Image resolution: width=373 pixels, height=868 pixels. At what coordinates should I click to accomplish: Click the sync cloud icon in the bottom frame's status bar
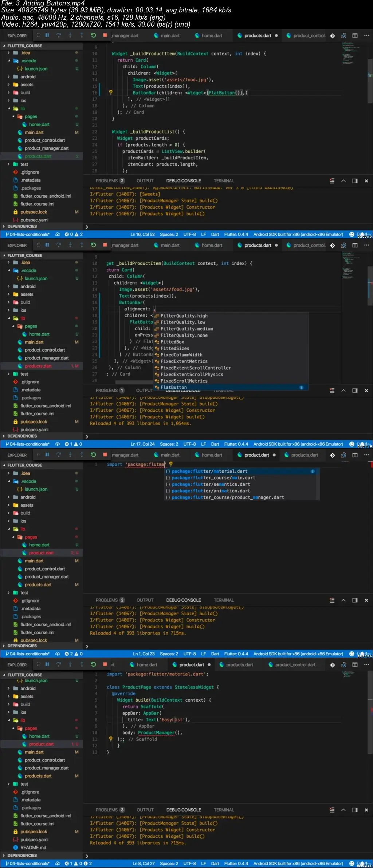(x=58, y=864)
